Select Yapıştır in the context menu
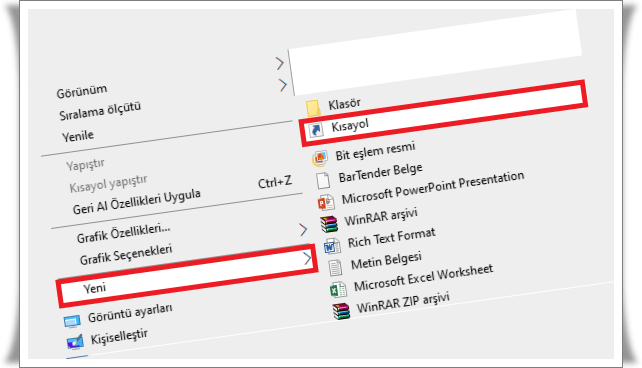Viewport: 642px width, 368px height. point(85,165)
